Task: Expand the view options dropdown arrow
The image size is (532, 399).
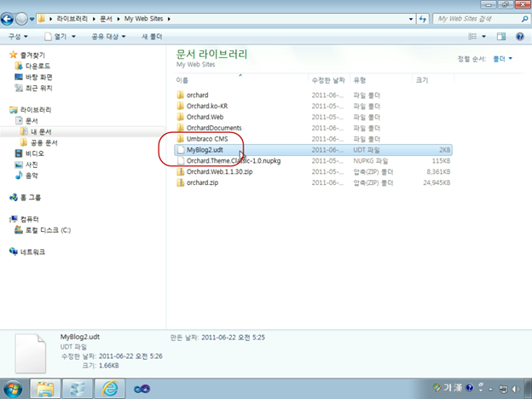Action: tap(483, 37)
